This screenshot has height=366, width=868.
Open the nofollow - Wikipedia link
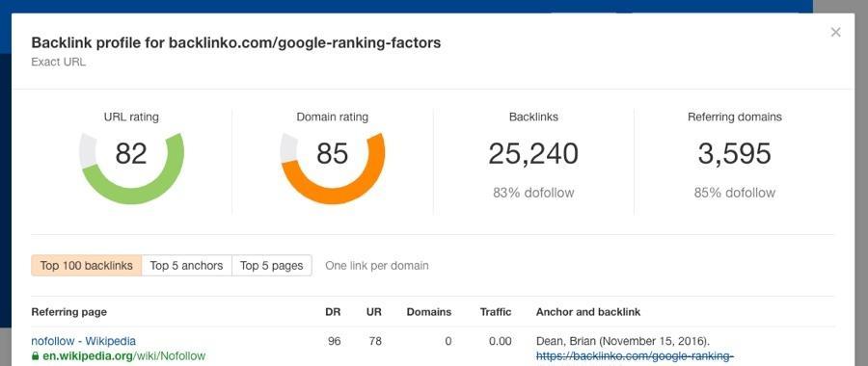[83, 341]
